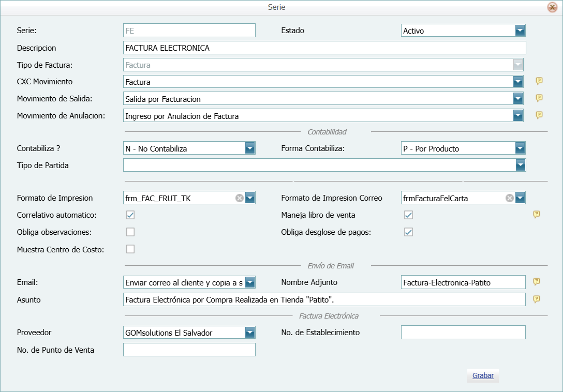563x392 pixels.
Task: Click the Grabar button
Action: click(483, 376)
